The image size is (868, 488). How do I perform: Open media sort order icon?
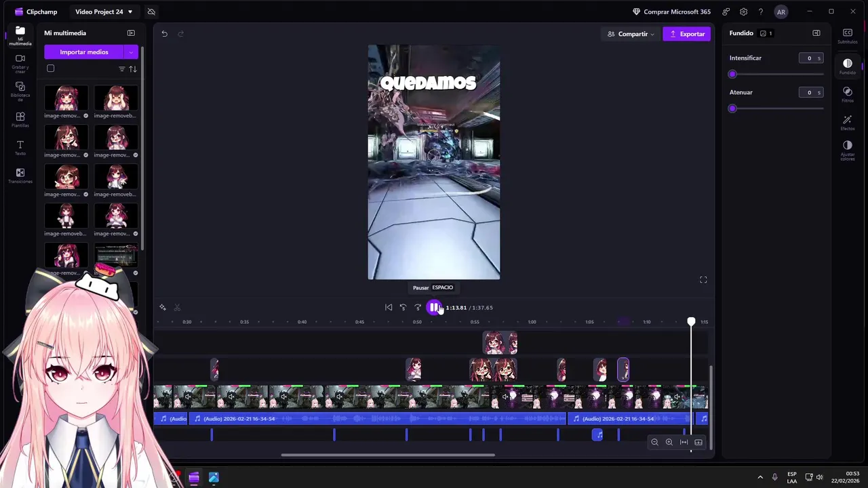[133, 69]
